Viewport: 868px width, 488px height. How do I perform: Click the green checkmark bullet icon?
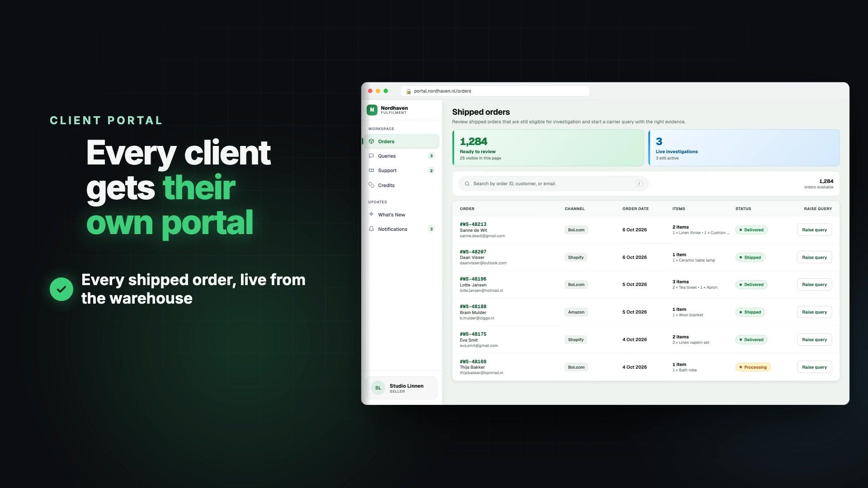(61, 289)
